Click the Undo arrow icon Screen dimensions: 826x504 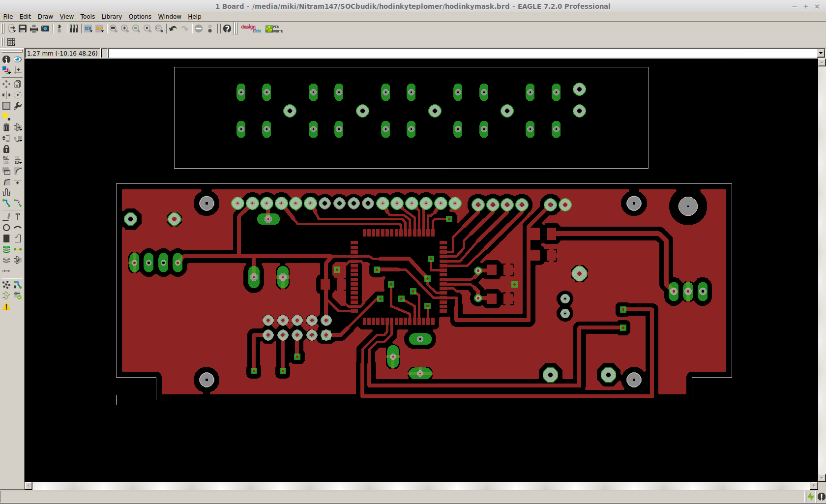coord(173,29)
